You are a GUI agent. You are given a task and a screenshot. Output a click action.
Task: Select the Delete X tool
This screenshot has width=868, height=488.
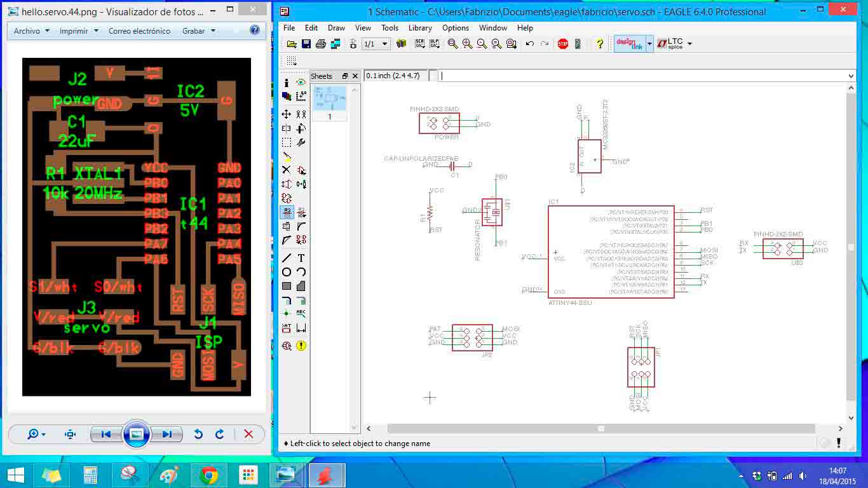[x=287, y=170]
